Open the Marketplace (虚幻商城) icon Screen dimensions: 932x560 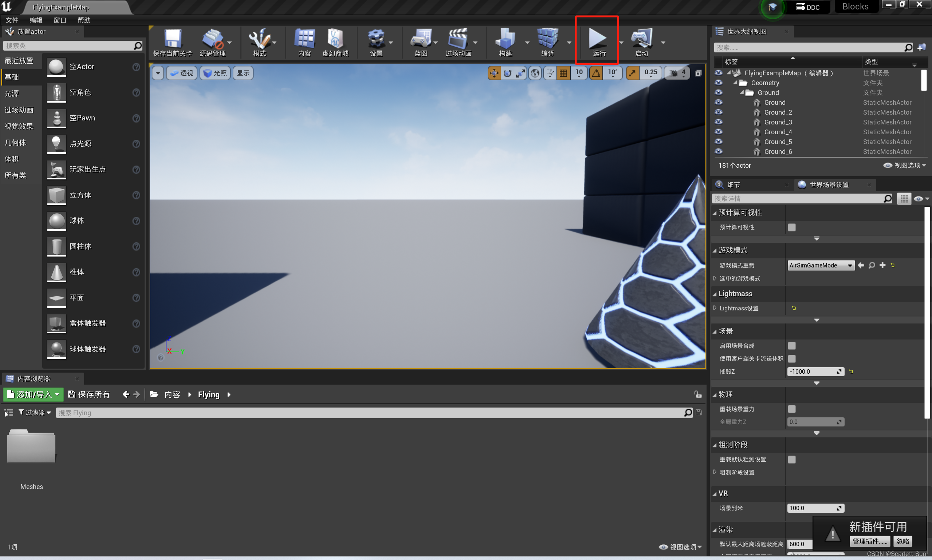pyautogui.click(x=335, y=39)
